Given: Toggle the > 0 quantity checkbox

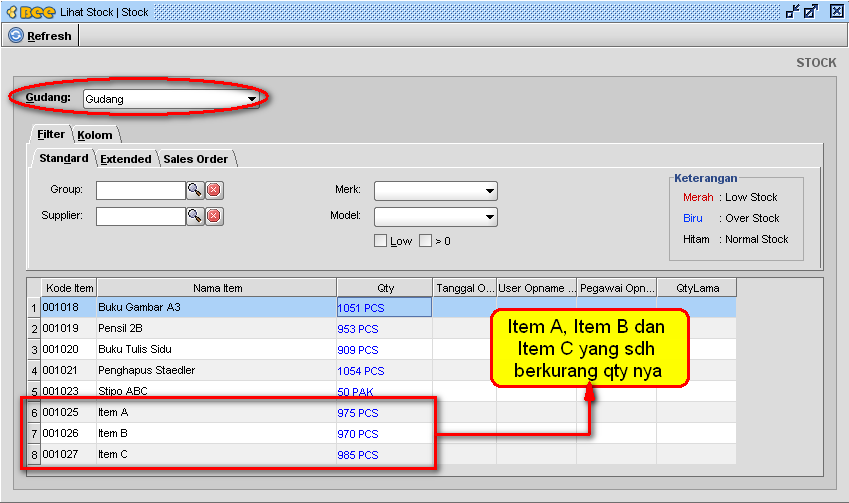Looking at the screenshot, I should pos(426,241).
